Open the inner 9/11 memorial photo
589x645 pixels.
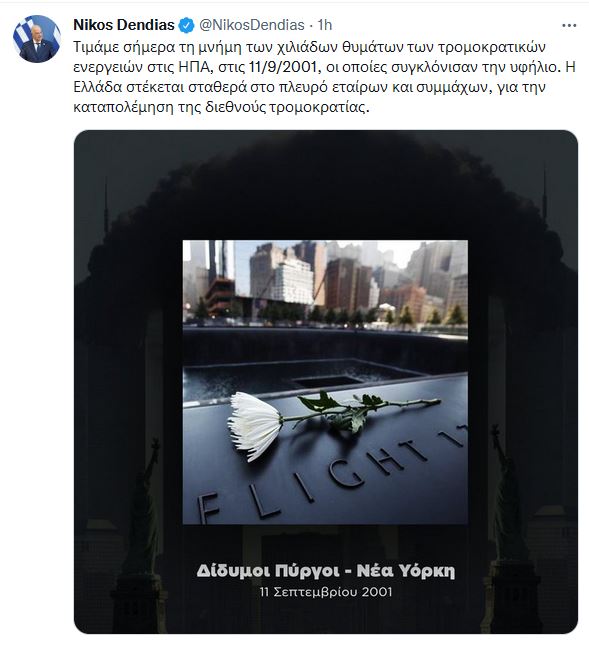tap(325, 382)
